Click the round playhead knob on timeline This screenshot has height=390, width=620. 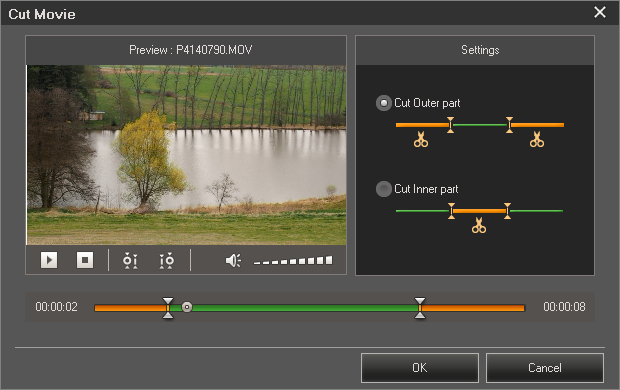187,307
